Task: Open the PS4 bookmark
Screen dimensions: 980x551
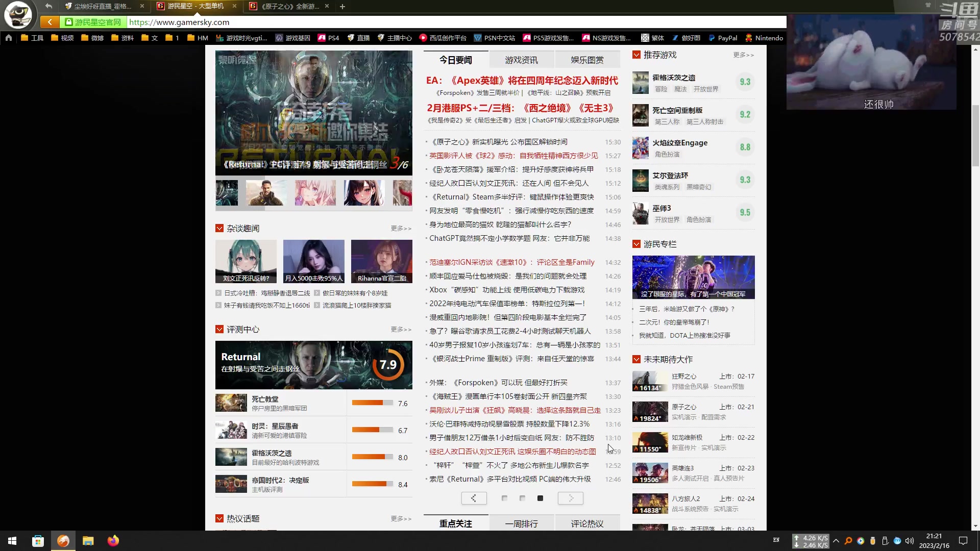Action: tap(328, 38)
